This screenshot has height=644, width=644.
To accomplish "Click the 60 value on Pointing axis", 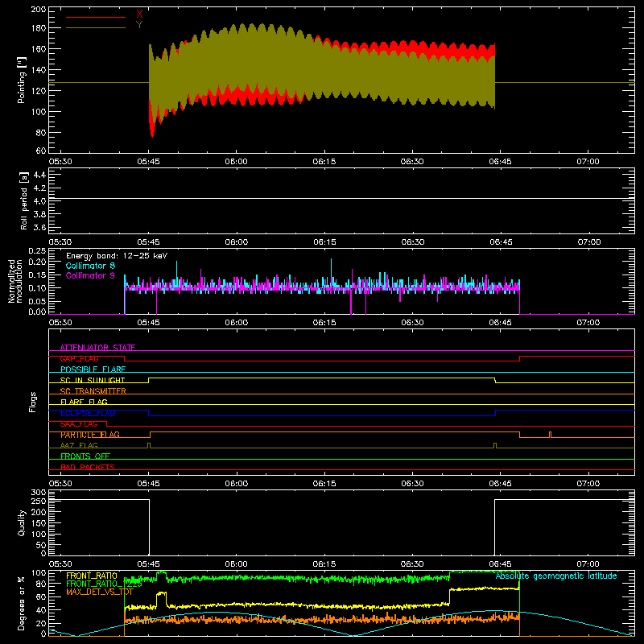I will [41, 151].
